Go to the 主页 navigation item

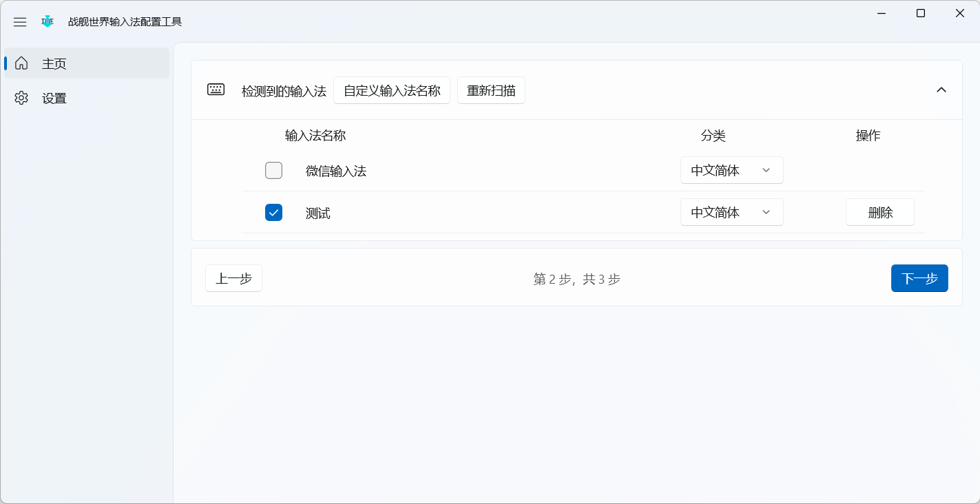(x=87, y=63)
